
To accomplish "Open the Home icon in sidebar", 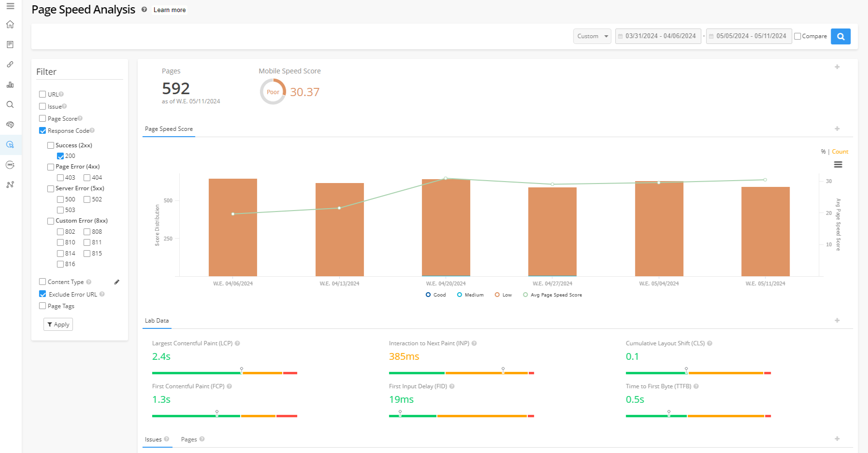I will (10, 25).
